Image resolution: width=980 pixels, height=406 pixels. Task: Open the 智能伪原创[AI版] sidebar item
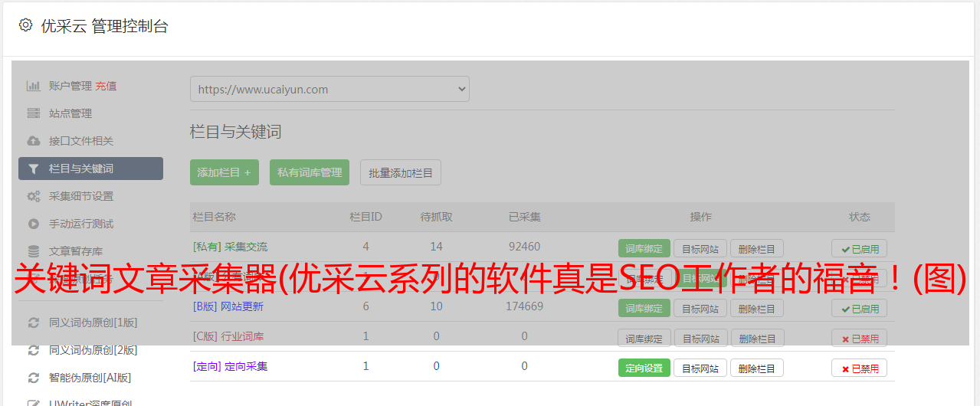[90, 378]
